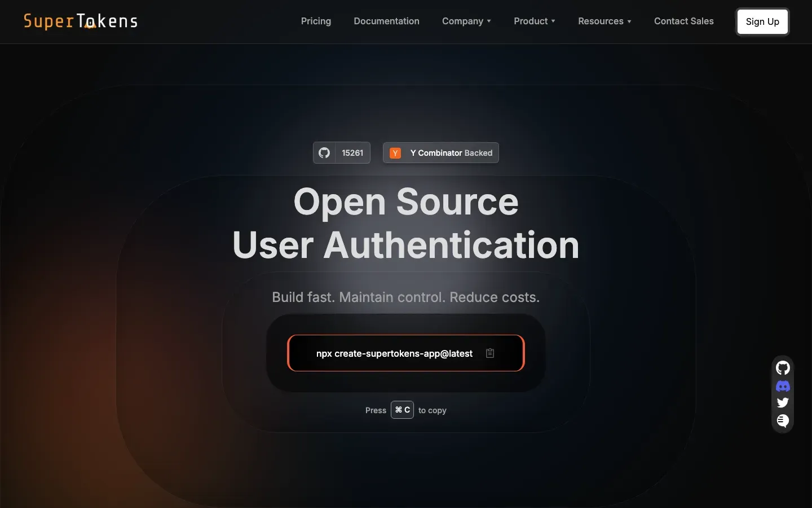
Task: Click the ⌘ C keyboard shortcut key
Action: [402, 410]
